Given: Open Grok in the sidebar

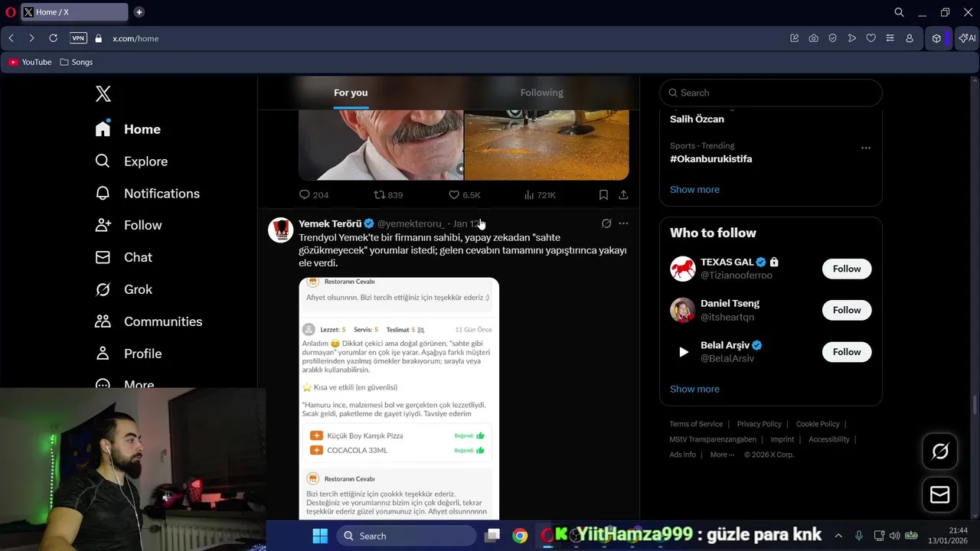Looking at the screenshot, I should coord(123,289).
